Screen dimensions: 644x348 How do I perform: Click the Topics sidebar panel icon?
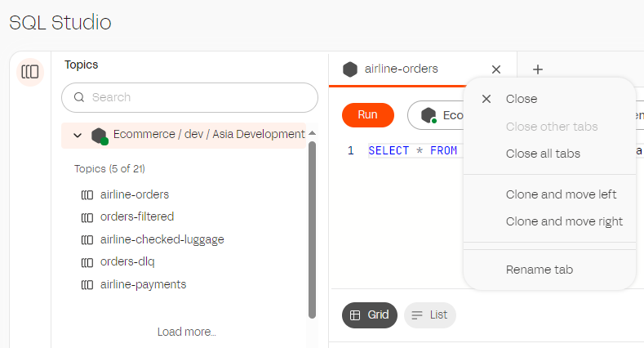click(30, 72)
